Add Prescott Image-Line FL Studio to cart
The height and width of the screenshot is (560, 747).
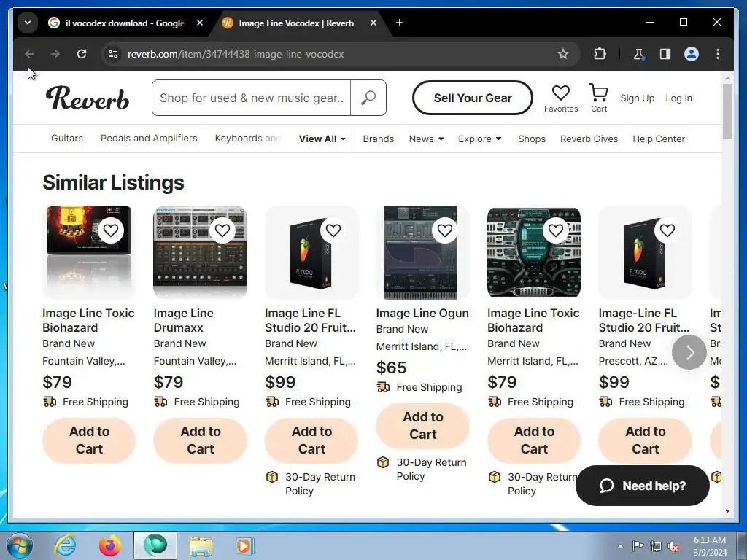click(x=645, y=440)
